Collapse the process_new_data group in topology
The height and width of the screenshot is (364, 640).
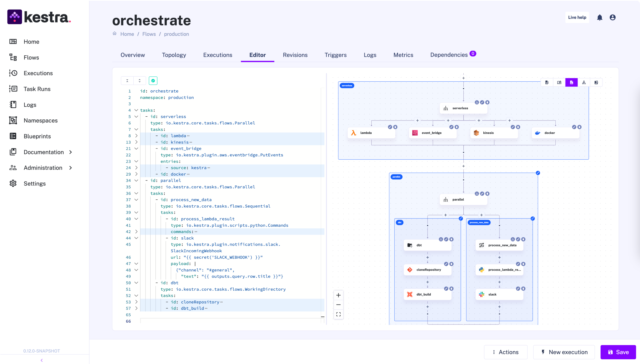coord(532,219)
